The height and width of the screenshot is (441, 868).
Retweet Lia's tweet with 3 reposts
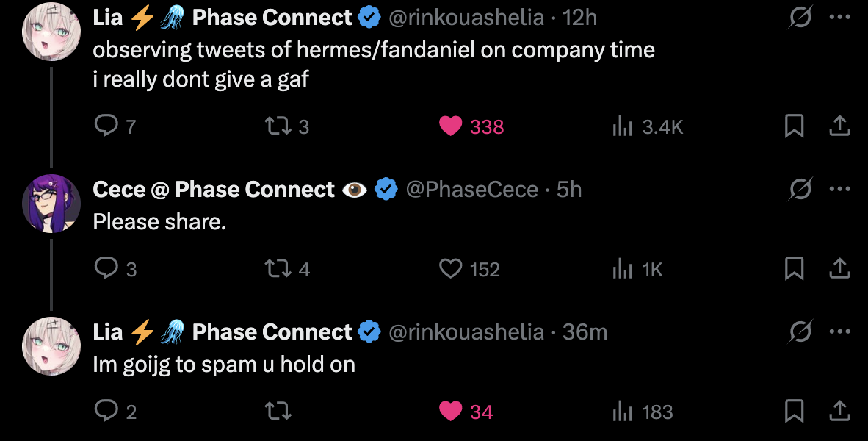pyautogui.click(x=277, y=126)
